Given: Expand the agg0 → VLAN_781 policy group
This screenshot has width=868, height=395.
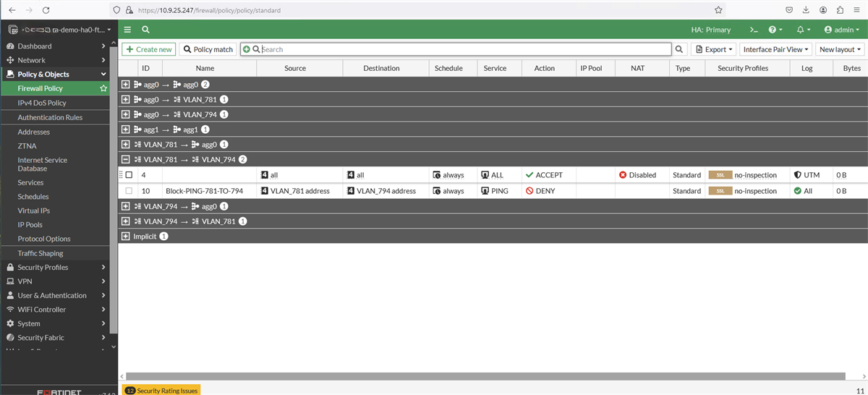Looking at the screenshot, I should pyautogui.click(x=126, y=99).
